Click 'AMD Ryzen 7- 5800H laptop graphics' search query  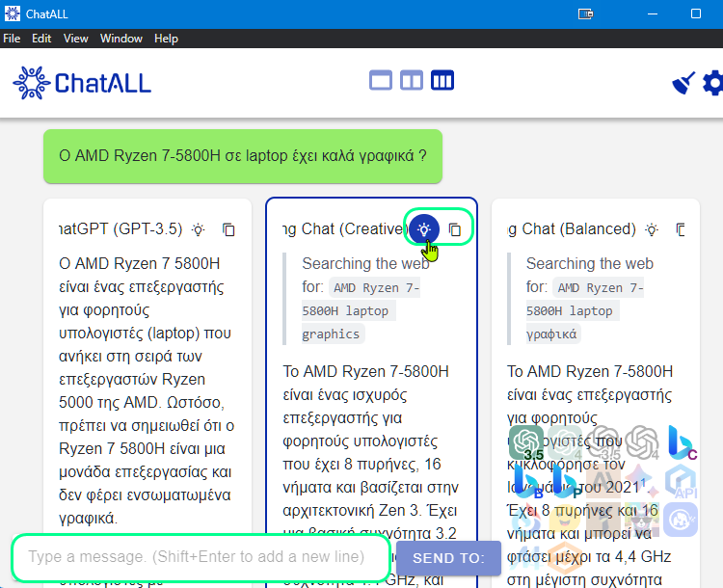[x=361, y=310]
